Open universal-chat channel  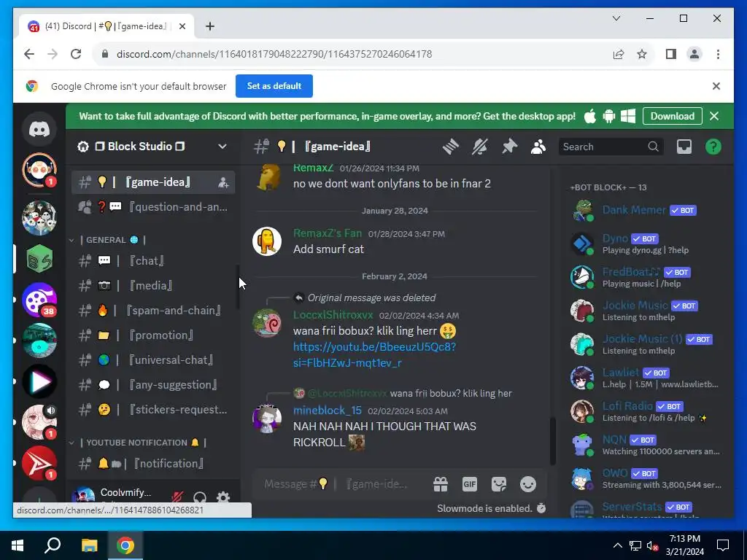coord(153,360)
